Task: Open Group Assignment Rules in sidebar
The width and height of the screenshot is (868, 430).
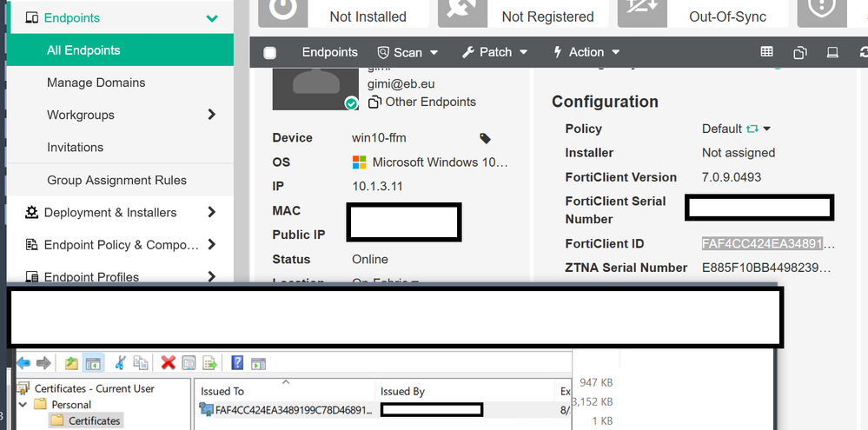Action: pyautogui.click(x=116, y=180)
